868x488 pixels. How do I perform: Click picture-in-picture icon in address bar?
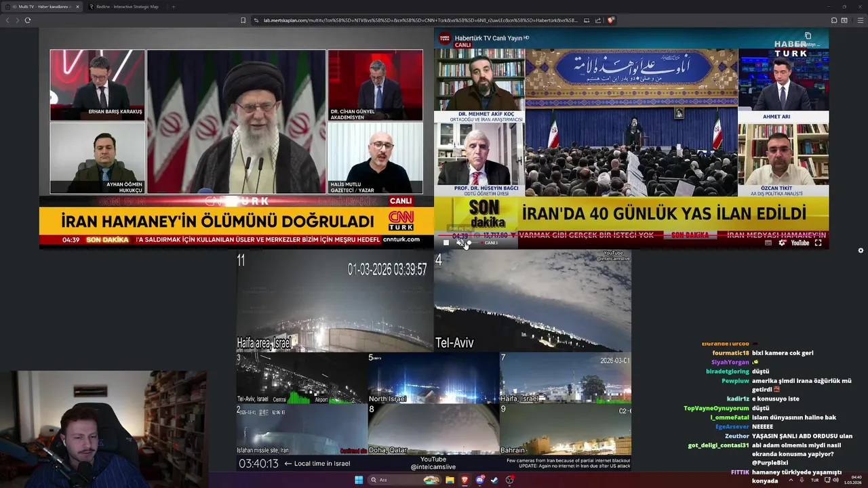pos(587,20)
